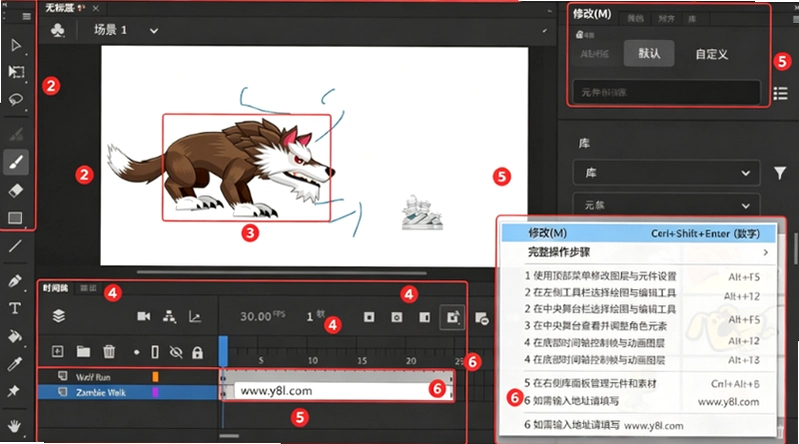
Task: Select the Eyedropper tool
Action: (x=15, y=363)
